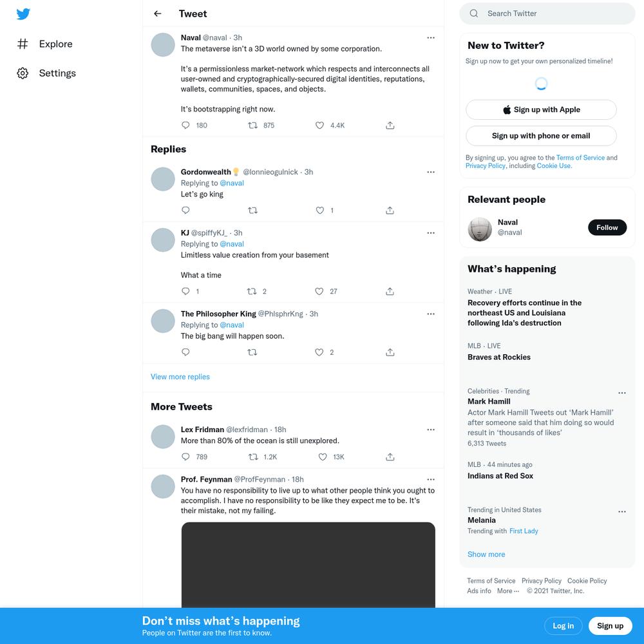
Task: Like The Philosopher King's reply
Action: (x=319, y=352)
